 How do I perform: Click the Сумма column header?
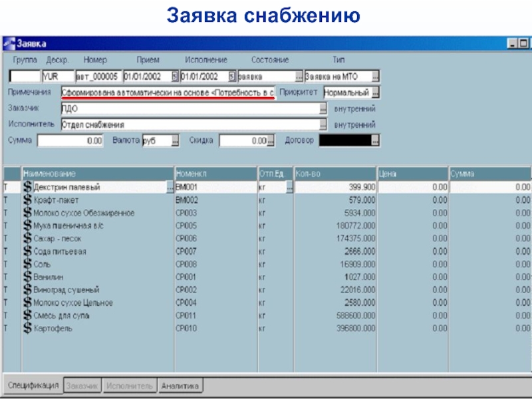click(x=490, y=174)
